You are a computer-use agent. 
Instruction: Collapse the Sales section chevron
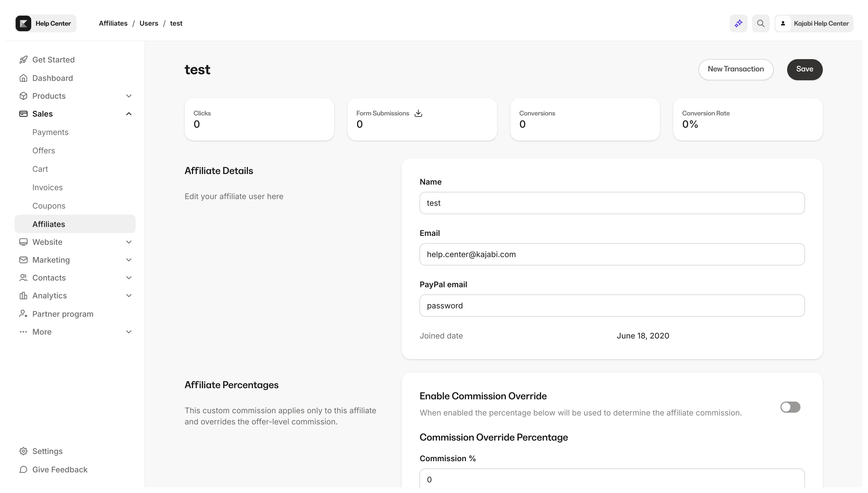tap(129, 114)
